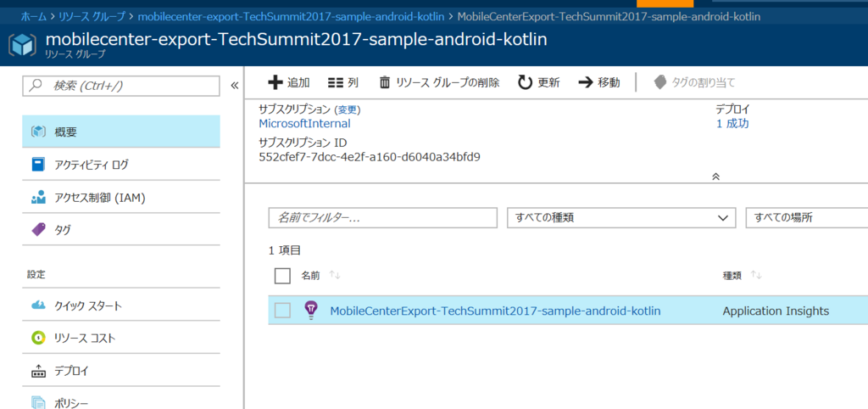Open the Activity log (アクティビティ ログ) menu item
This screenshot has width=868, height=409.
coord(120,164)
